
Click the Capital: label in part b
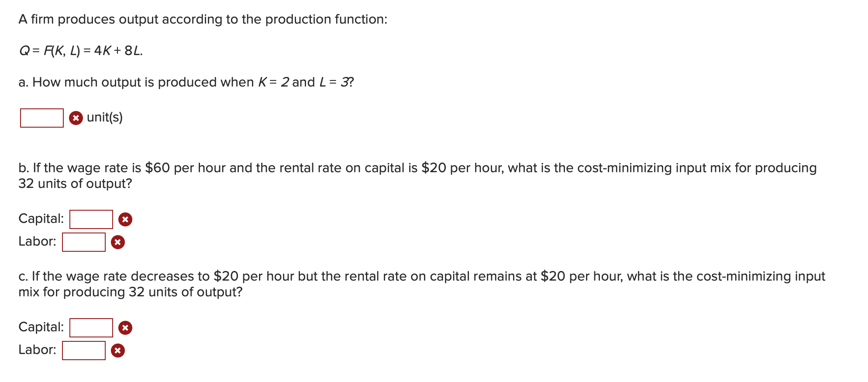41,219
